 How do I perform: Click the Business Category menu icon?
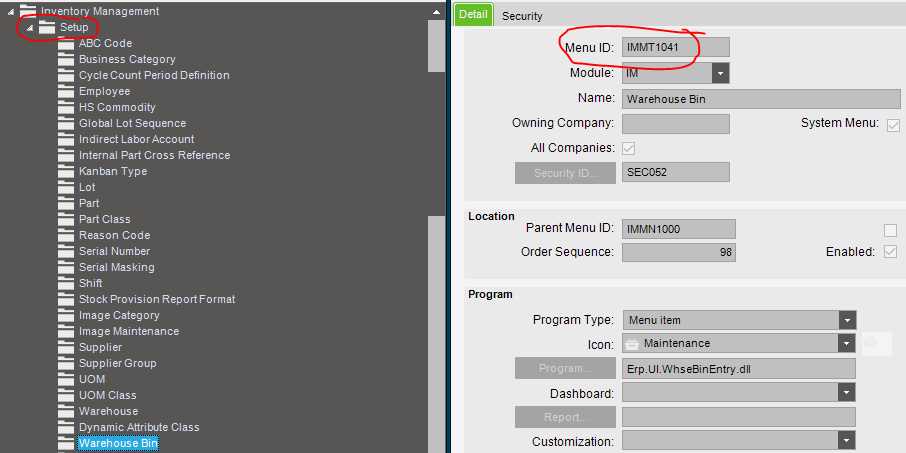tap(66, 60)
